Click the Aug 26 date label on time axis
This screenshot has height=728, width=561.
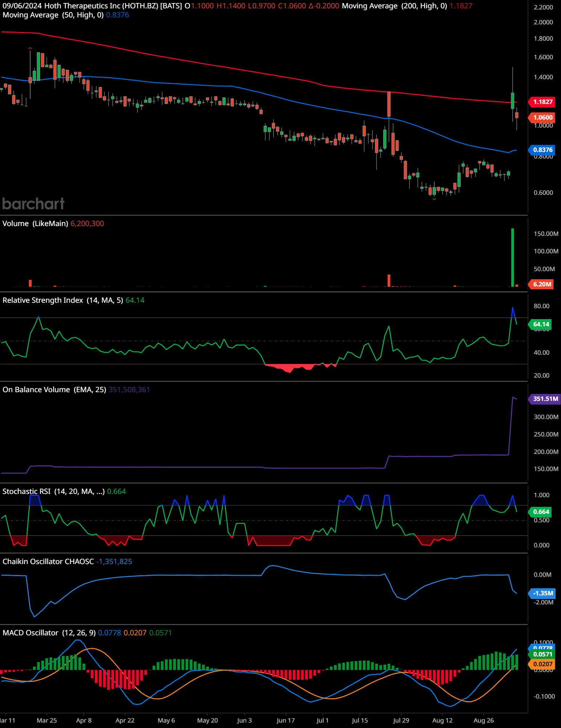pos(484,720)
